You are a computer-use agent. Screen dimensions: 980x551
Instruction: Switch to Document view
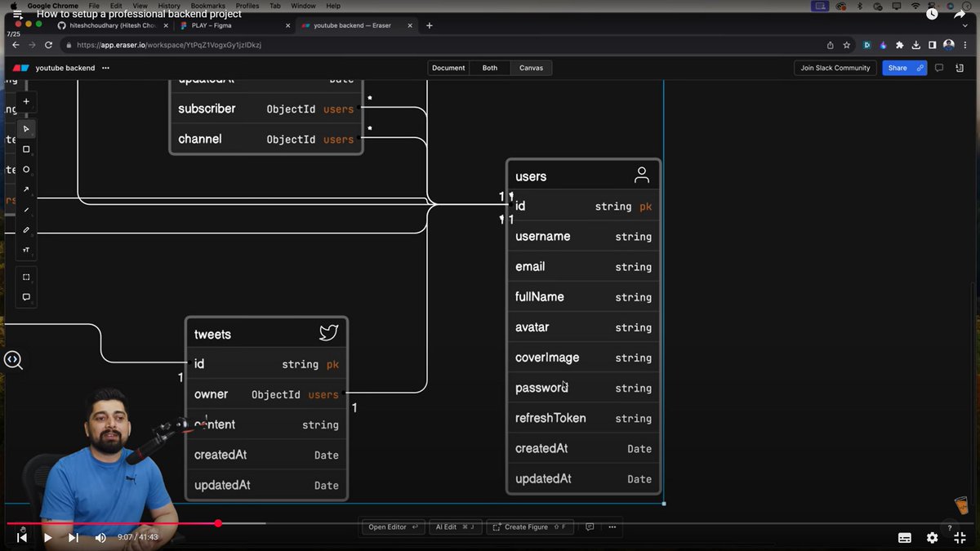click(448, 68)
